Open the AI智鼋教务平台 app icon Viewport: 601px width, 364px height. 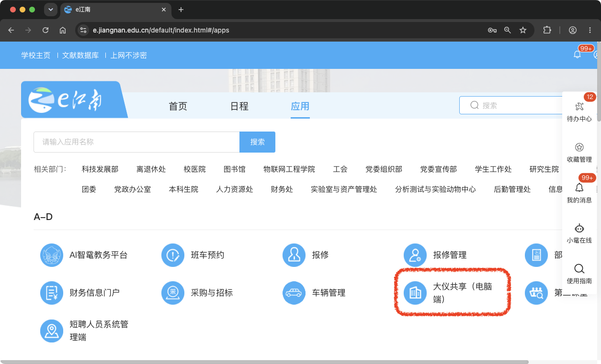click(x=52, y=255)
